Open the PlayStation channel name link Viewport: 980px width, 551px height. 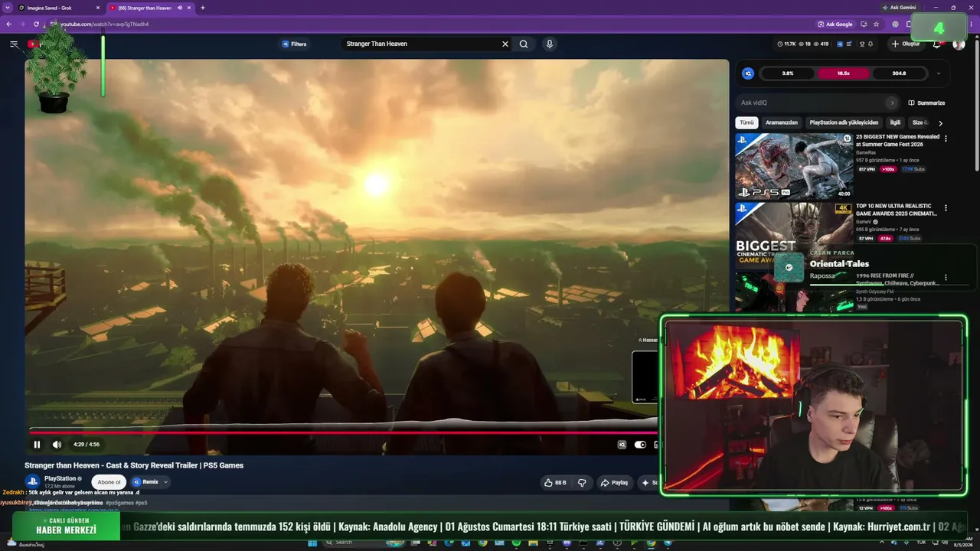click(x=60, y=478)
